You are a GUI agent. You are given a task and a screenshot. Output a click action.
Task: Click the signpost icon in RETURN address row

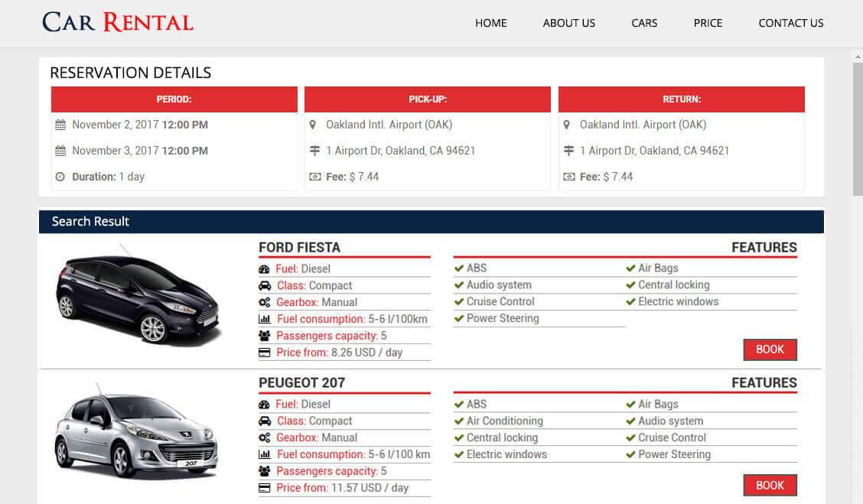point(568,151)
